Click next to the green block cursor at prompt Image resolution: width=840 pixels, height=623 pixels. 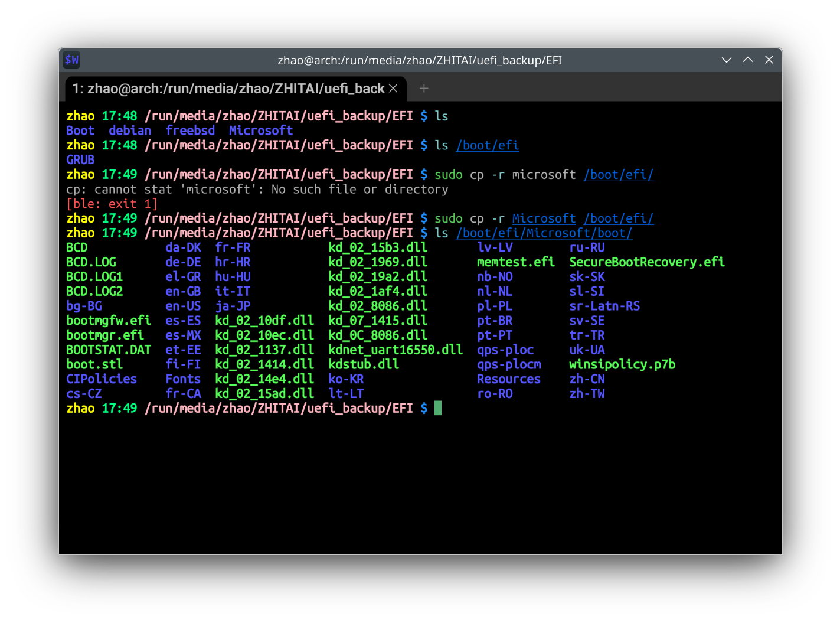(437, 407)
